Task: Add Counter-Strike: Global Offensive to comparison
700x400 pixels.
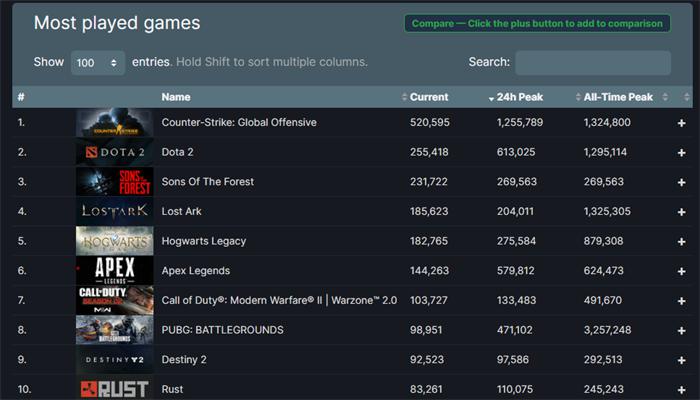Action: click(x=681, y=123)
